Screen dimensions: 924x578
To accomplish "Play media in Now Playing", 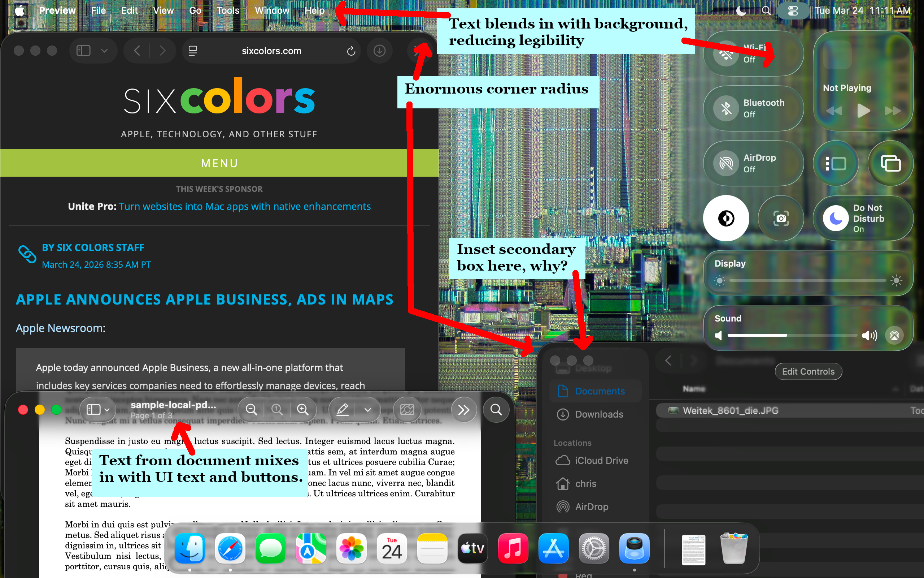I will (x=863, y=111).
